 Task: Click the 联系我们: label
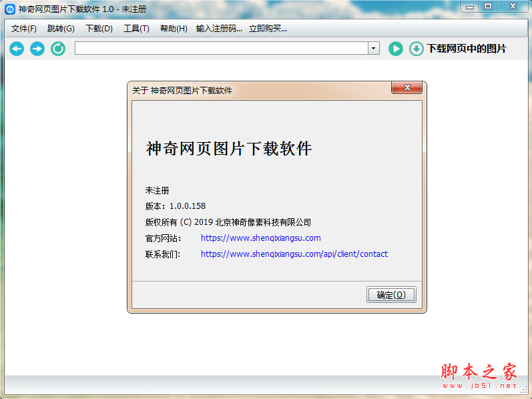click(163, 254)
